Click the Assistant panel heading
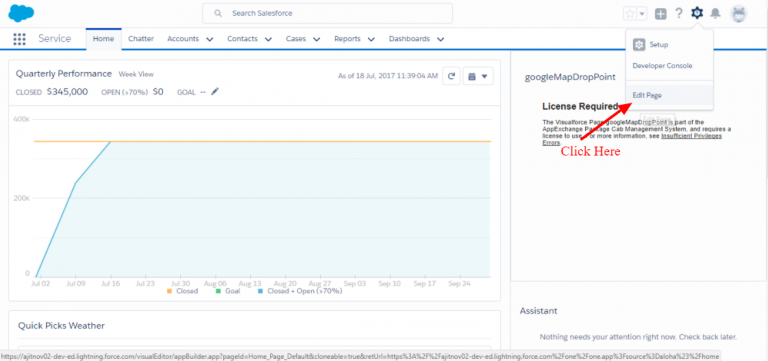Image resolution: width=768 pixels, height=361 pixels. coord(538,311)
